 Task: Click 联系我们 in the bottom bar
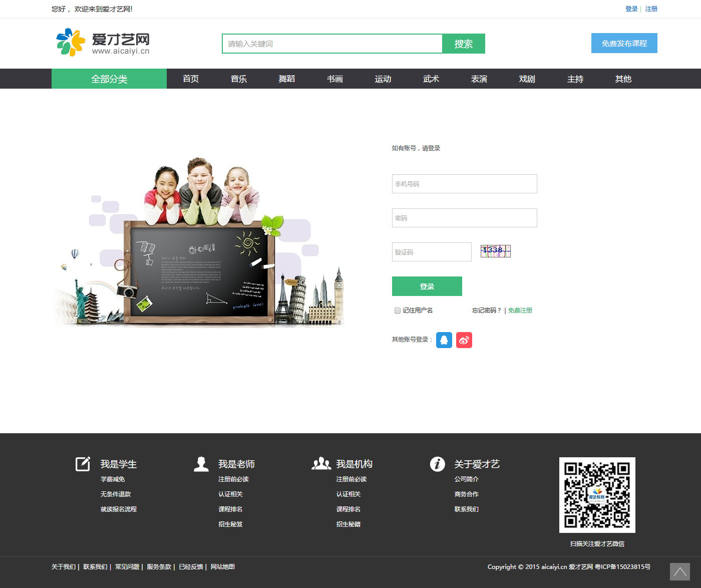[95, 567]
